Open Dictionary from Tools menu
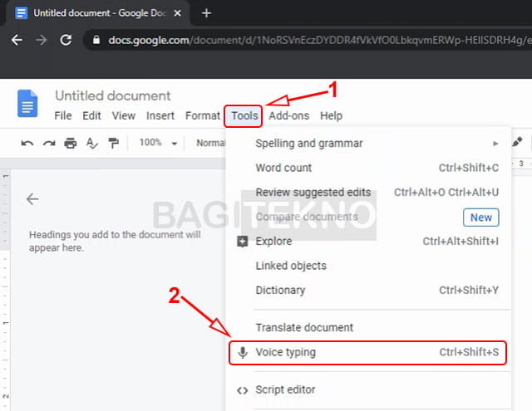532x411 pixels. click(368, 291)
